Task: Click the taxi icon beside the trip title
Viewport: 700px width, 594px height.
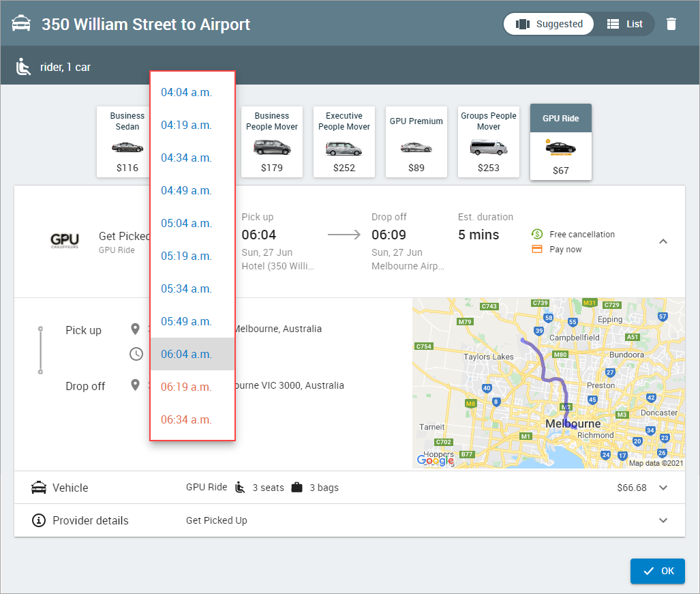Action: pyautogui.click(x=21, y=24)
